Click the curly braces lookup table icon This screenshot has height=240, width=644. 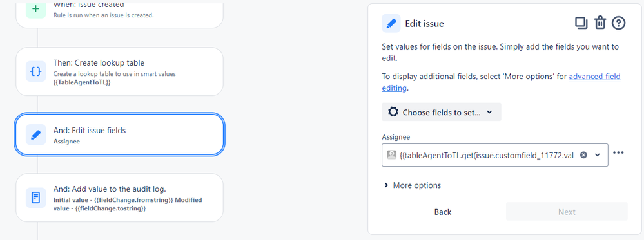(35, 71)
